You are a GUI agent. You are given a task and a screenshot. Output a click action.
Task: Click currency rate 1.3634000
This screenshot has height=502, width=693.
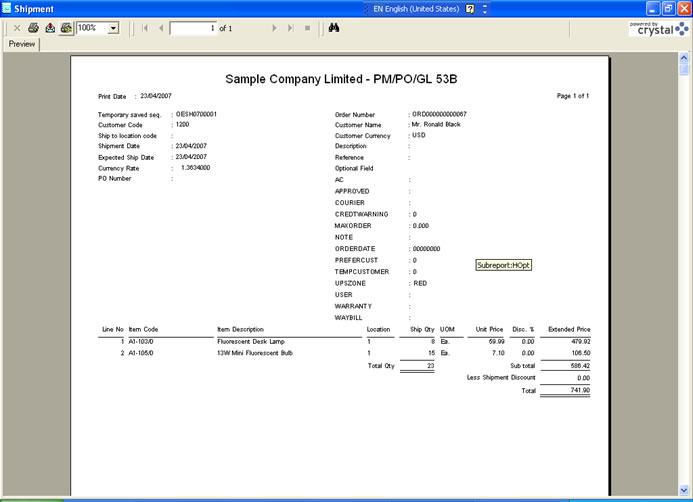pos(195,168)
